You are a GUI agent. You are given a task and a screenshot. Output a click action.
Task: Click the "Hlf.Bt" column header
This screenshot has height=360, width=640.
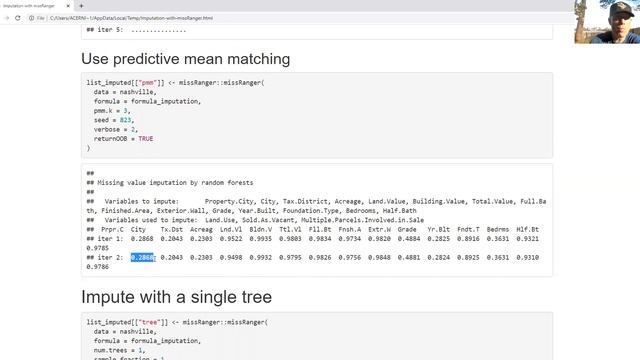tap(528, 229)
